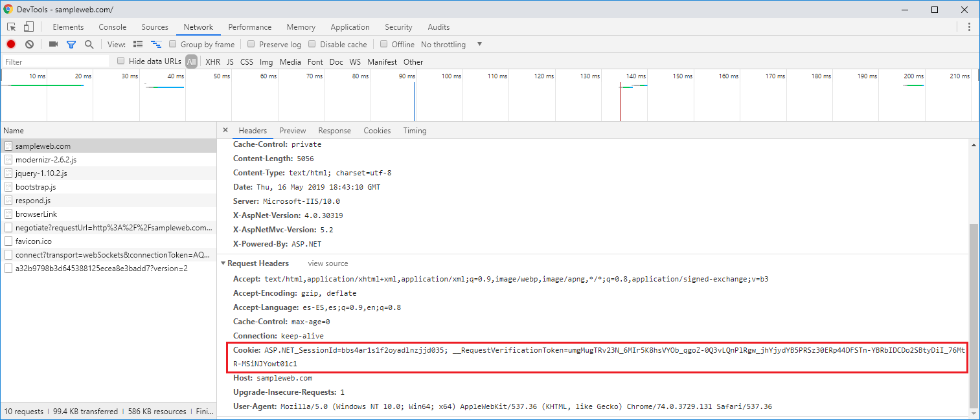Open the Timing sub-tab
The image size is (980, 420).
point(415,131)
